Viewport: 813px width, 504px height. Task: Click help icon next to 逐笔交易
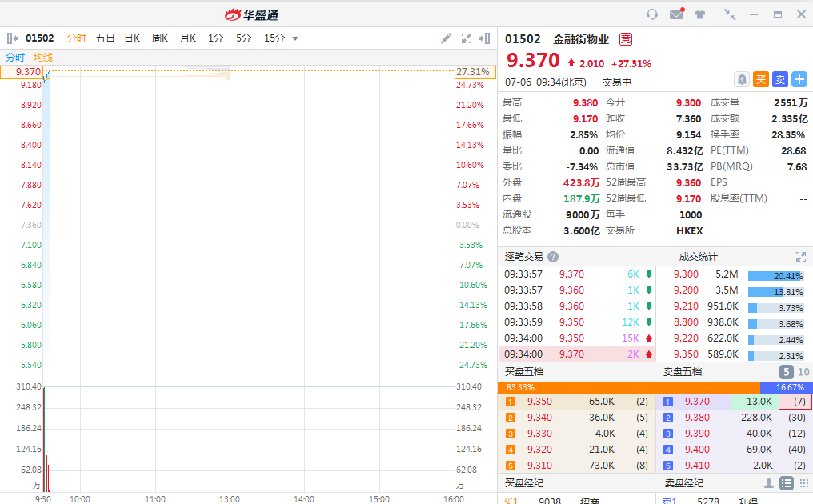[553, 257]
